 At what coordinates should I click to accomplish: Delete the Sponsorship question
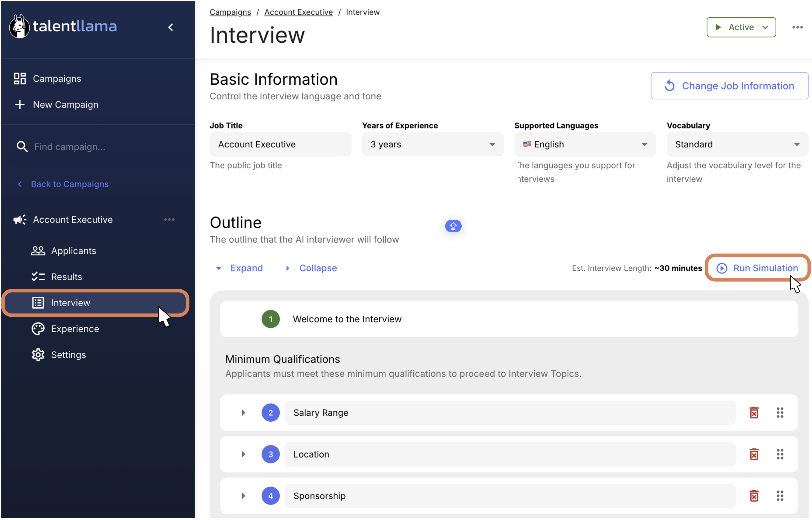pyautogui.click(x=754, y=496)
